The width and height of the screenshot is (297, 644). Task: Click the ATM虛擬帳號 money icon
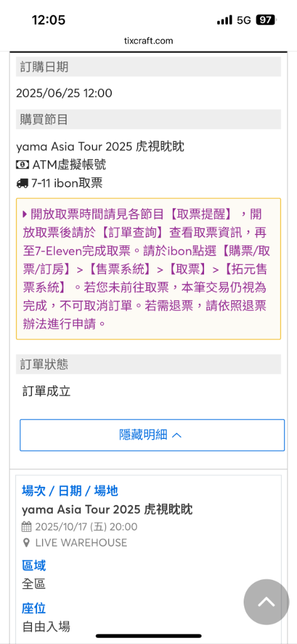pyautogui.click(x=22, y=165)
